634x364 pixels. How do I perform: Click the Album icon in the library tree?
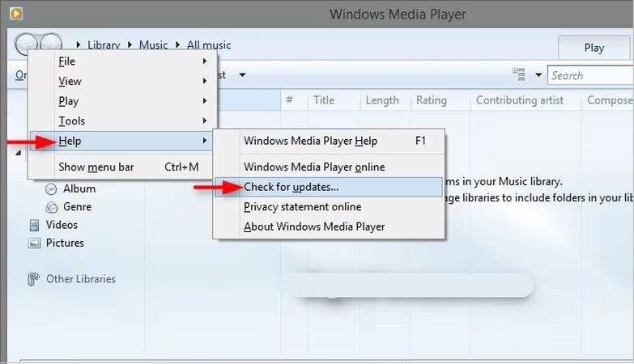(x=51, y=189)
